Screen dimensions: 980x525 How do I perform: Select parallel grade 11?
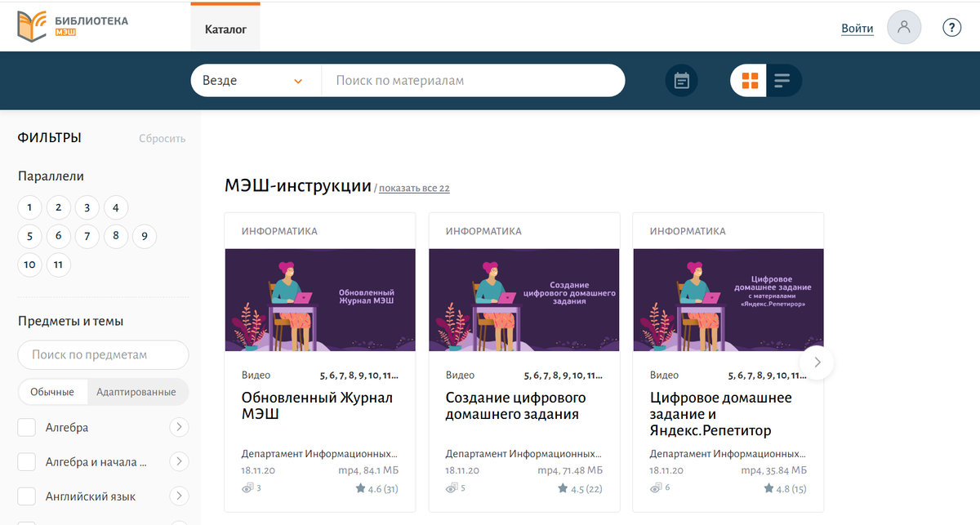pos(59,265)
